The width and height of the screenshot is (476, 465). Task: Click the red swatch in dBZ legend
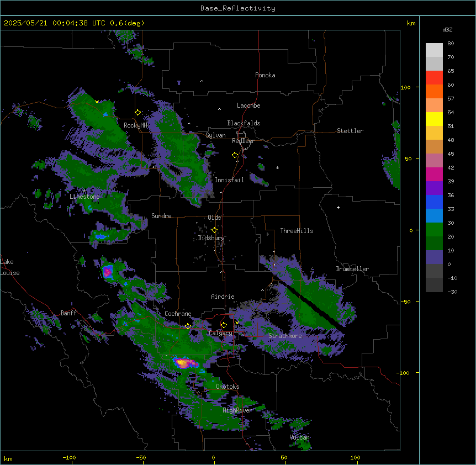[x=434, y=78]
